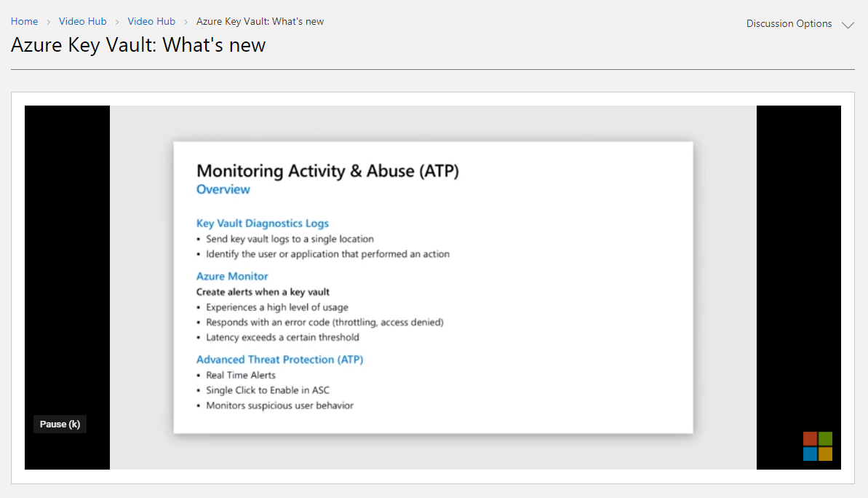The height and width of the screenshot is (498, 868).
Task: Click 'Latency exceeds a certain threshold' bullet
Action: coord(282,337)
